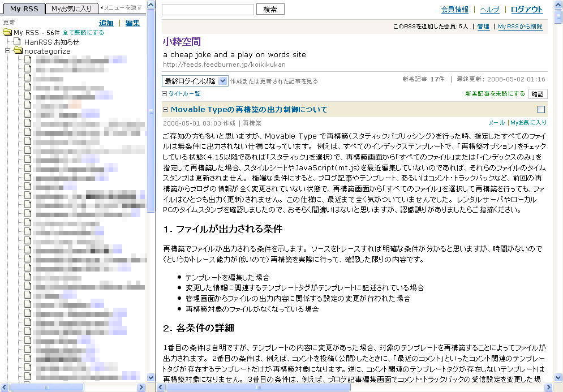Click the heading 2. 各条件の詳細
Screen dimensions: 563x392
[199, 328]
